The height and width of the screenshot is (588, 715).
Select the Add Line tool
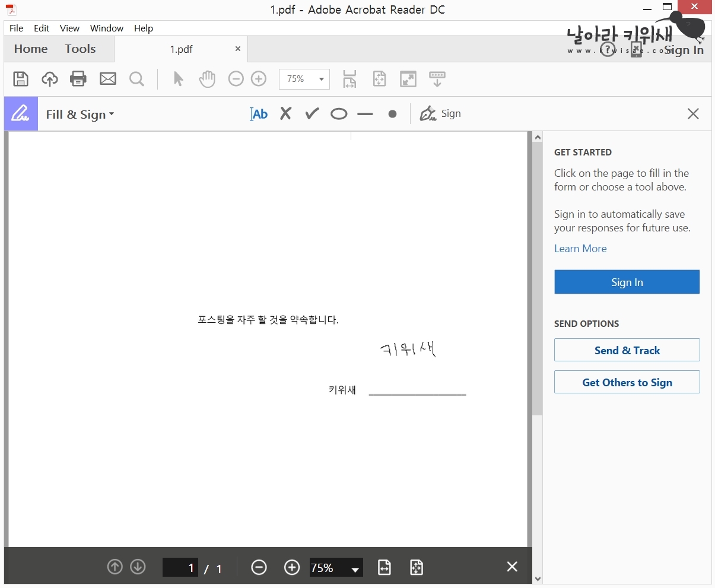(366, 114)
